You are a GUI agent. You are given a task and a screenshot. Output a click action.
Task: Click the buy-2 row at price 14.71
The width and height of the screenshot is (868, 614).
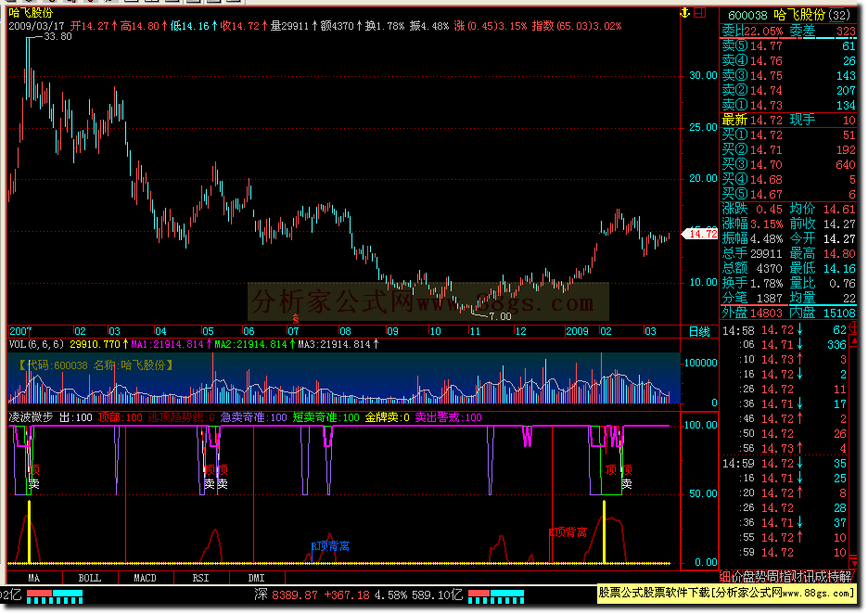click(789, 150)
